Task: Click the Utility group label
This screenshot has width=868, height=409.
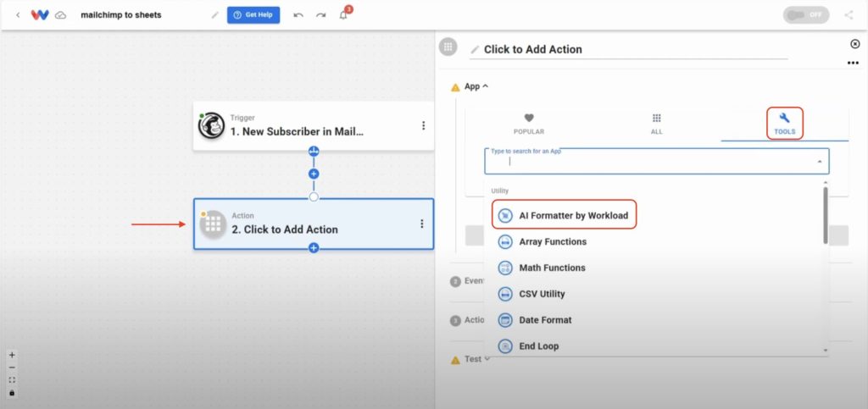Action: pos(499,191)
